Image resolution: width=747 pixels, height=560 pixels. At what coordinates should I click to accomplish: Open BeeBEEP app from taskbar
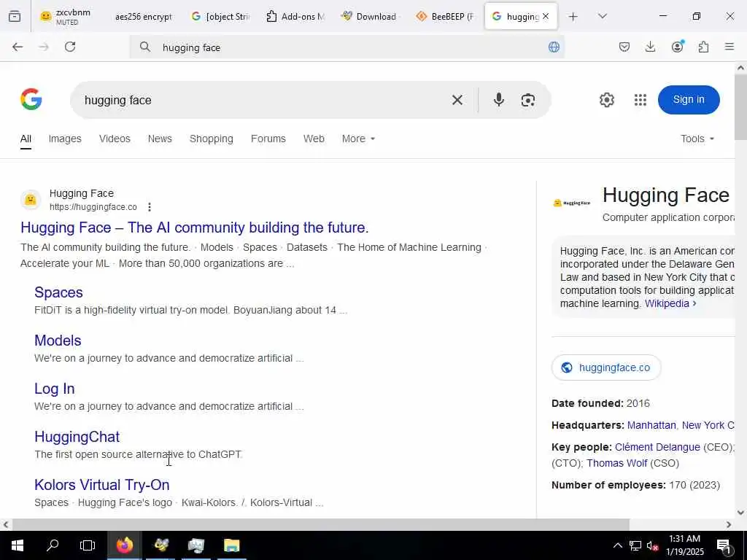[x=161, y=545]
